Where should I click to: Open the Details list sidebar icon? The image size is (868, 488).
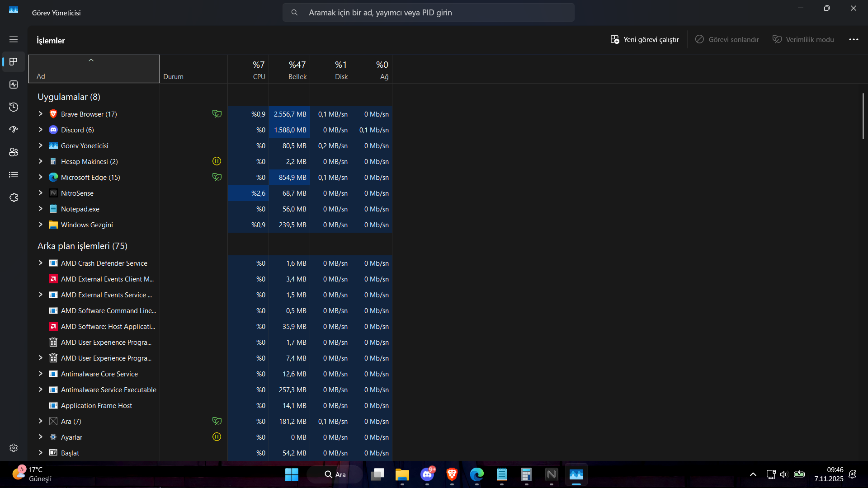coord(14,175)
